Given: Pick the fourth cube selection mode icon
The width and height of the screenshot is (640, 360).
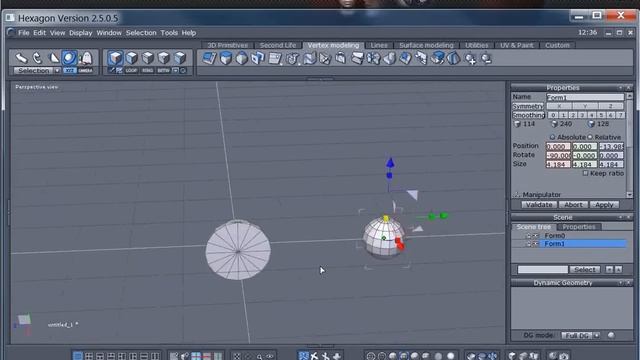Looking at the screenshot, I should tap(164, 58).
